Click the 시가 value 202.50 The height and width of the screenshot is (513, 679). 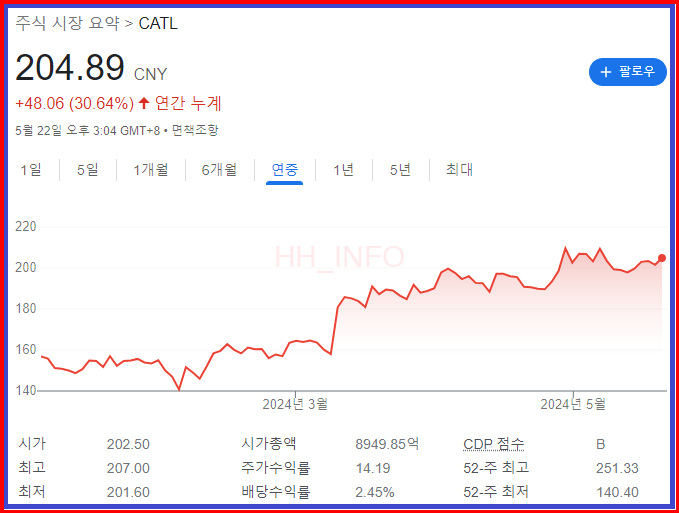(x=128, y=444)
